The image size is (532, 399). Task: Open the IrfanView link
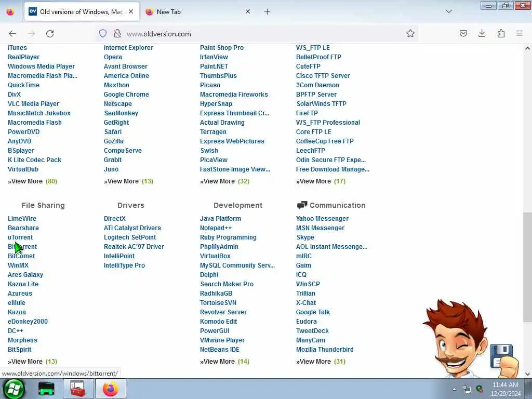pos(214,57)
